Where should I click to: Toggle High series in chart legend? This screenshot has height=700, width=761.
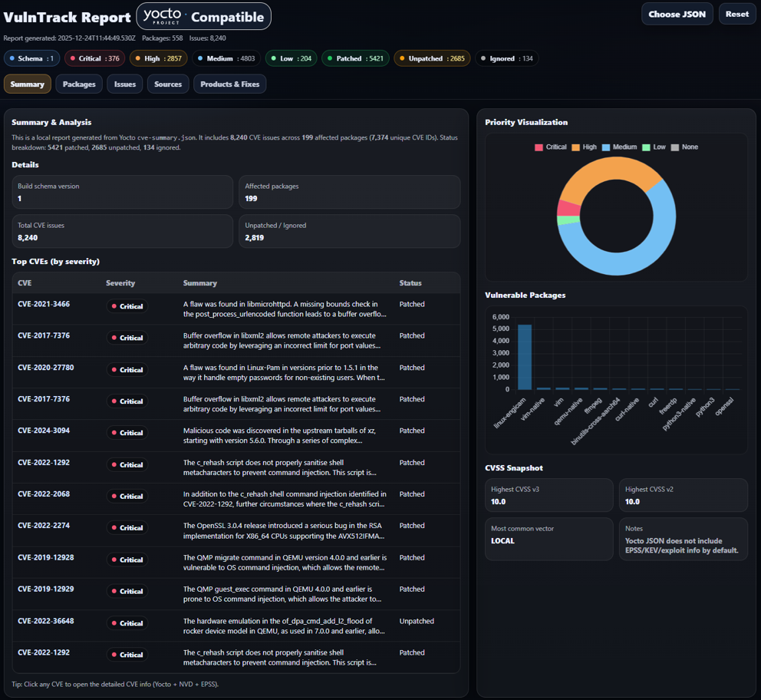[x=584, y=147]
